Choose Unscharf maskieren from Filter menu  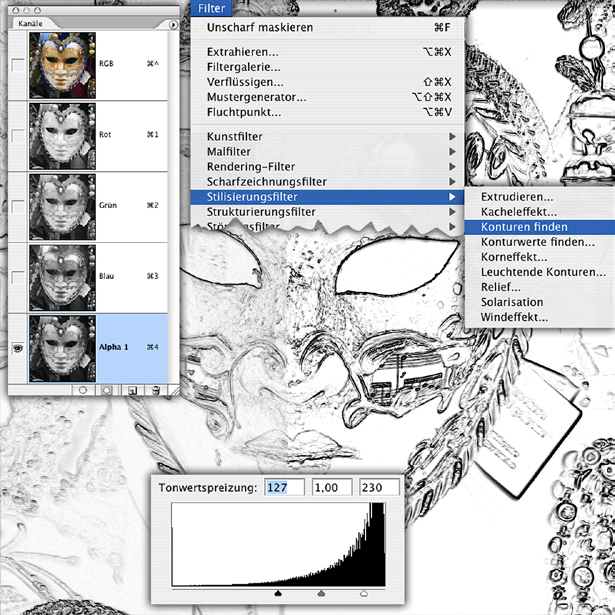point(328,27)
